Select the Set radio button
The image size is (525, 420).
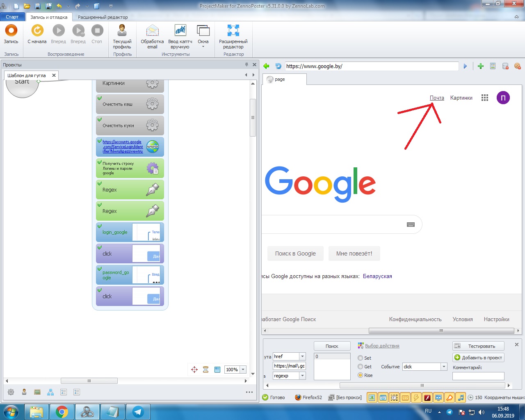361,358
